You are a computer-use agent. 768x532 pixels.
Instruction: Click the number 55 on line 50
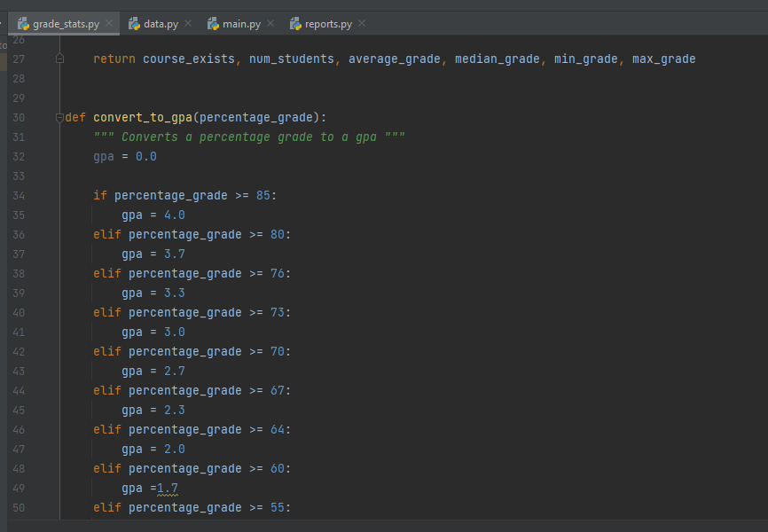(x=278, y=507)
